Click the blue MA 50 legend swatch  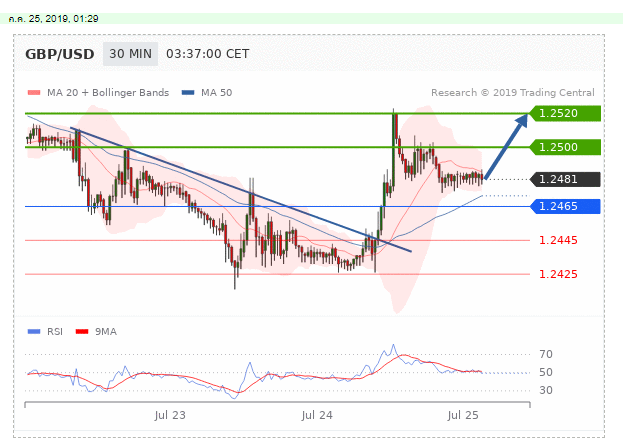188,93
